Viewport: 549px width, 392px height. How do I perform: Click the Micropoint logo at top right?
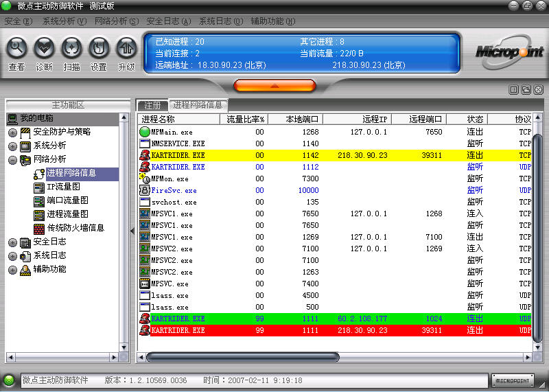click(x=509, y=53)
